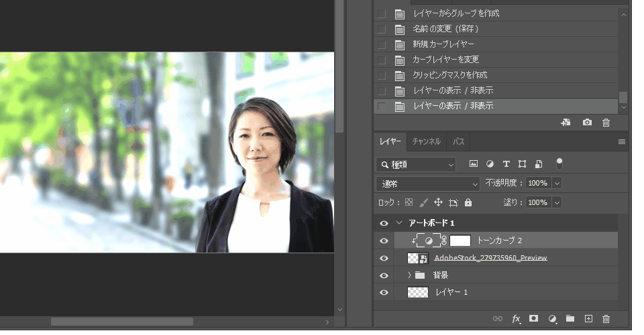Switch to the レイヤー tab
Screen dimensions: 644x335
point(390,141)
